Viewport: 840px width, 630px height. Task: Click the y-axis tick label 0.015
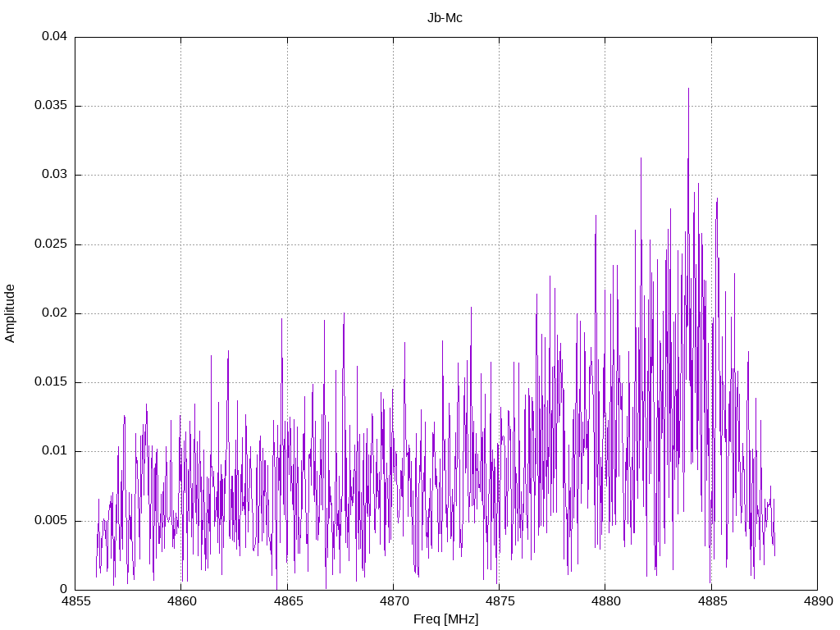click(51, 382)
